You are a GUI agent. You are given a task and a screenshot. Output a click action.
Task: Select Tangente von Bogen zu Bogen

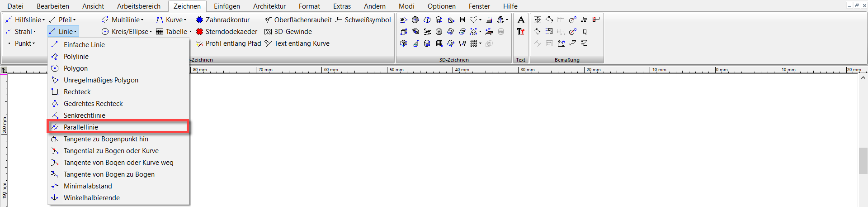tap(118, 174)
